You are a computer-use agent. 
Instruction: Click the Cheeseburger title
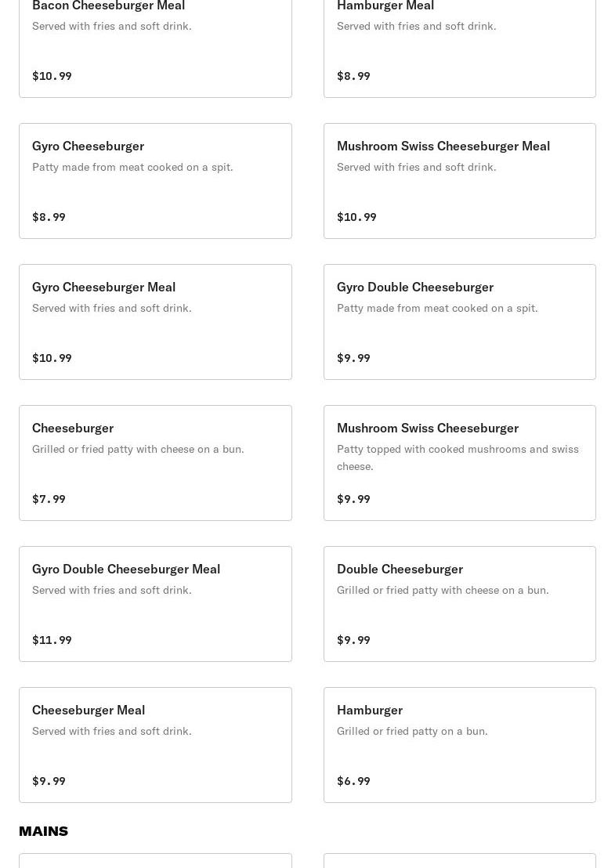coord(73,428)
